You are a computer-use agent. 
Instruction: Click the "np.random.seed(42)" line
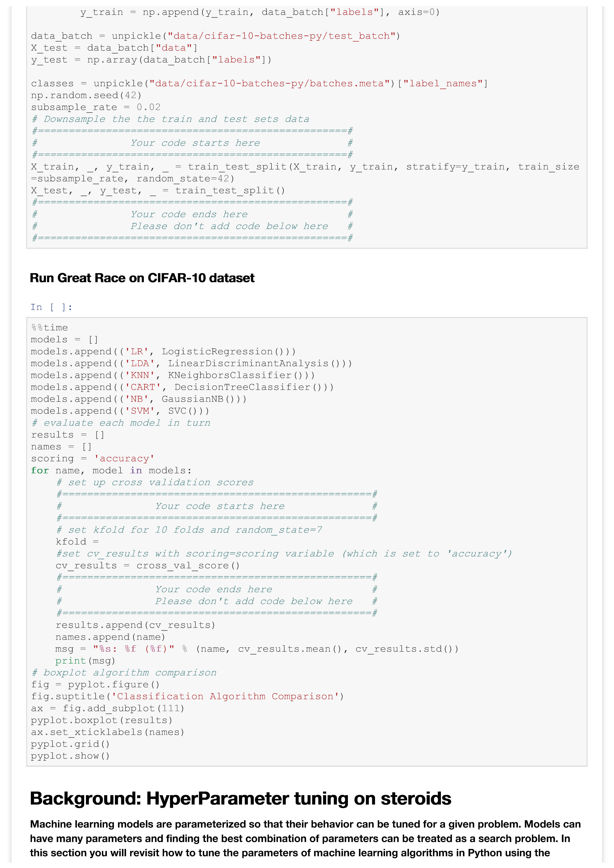click(86, 95)
